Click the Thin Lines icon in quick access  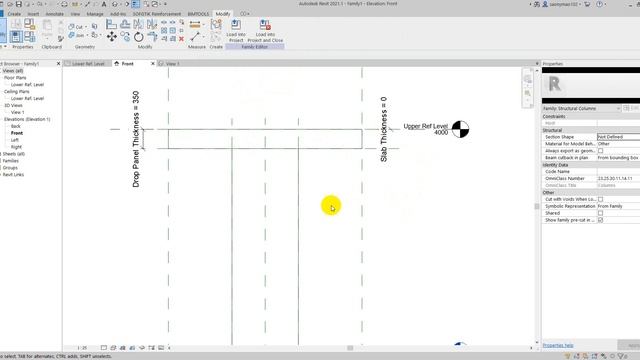[x=136, y=4]
